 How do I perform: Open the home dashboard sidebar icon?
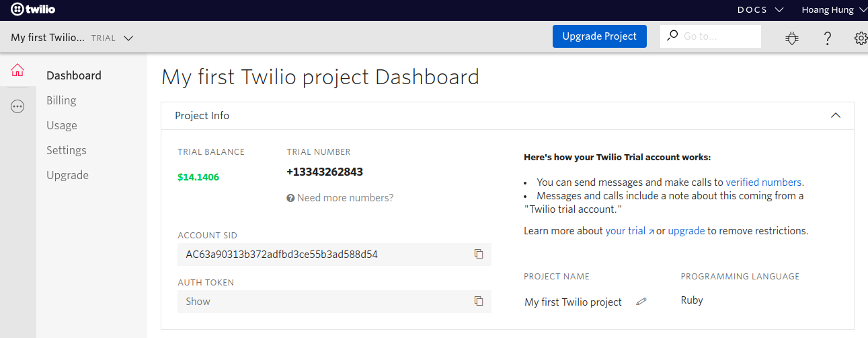tap(17, 70)
